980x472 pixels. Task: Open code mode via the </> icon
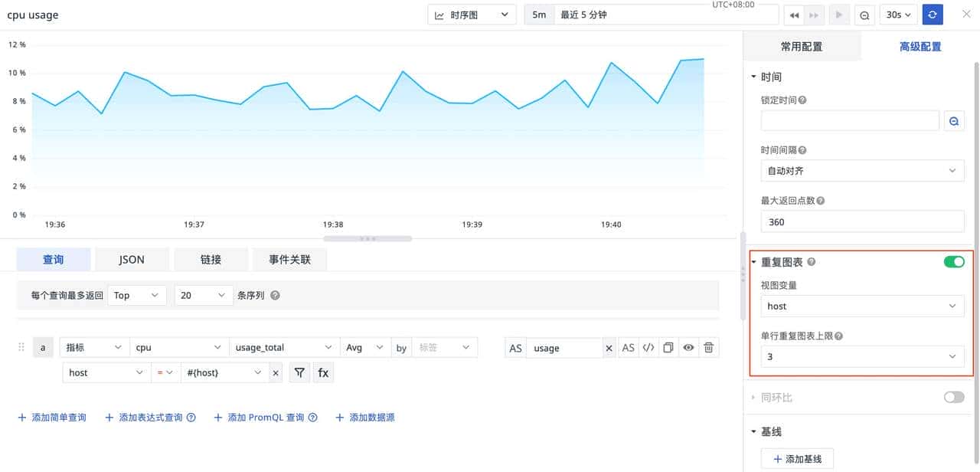tap(647, 347)
